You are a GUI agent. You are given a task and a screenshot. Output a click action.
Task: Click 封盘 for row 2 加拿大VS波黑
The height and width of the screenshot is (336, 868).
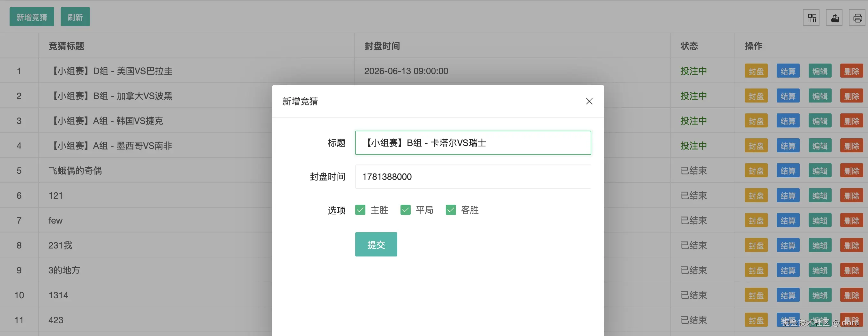pyautogui.click(x=756, y=96)
